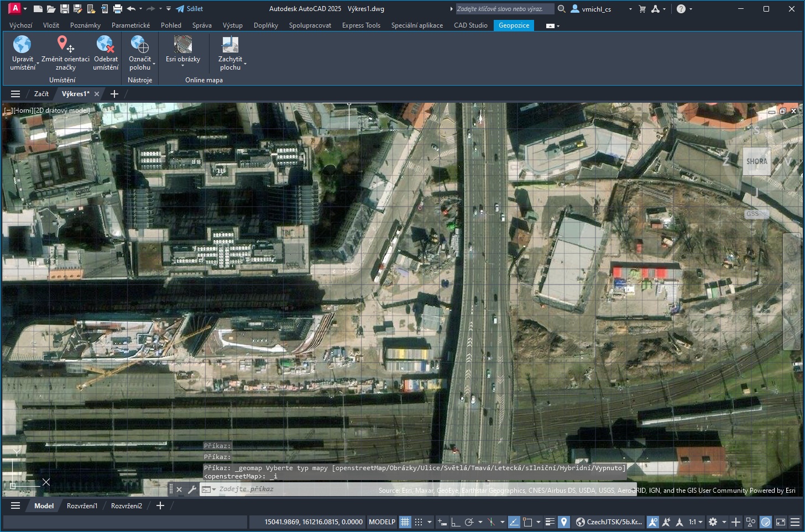Toggle MODELP model space button
This screenshot has height=532, width=805.
point(382,522)
